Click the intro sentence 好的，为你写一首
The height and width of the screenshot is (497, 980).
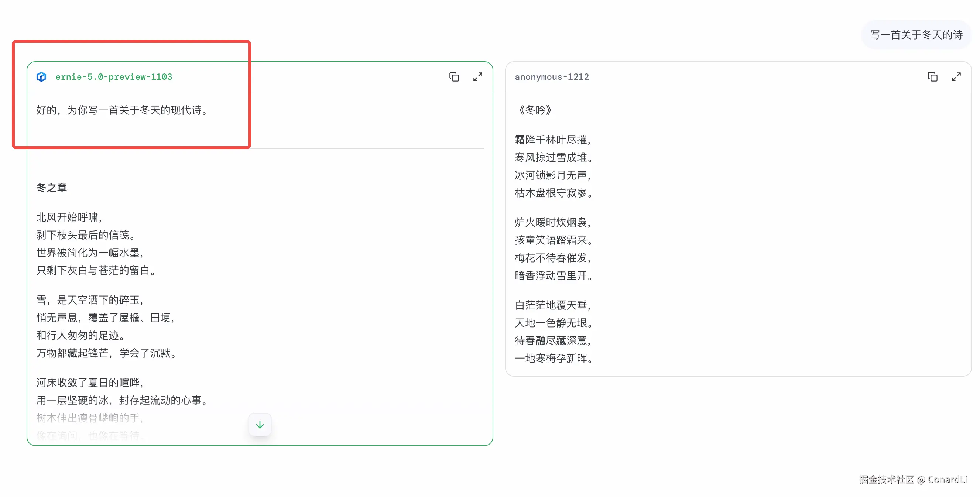(x=123, y=110)
